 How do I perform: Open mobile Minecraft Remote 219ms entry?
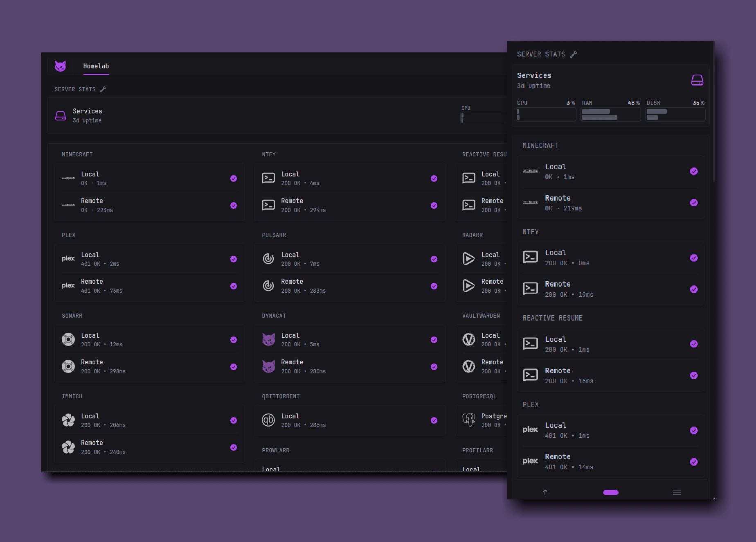pos(611,203)
